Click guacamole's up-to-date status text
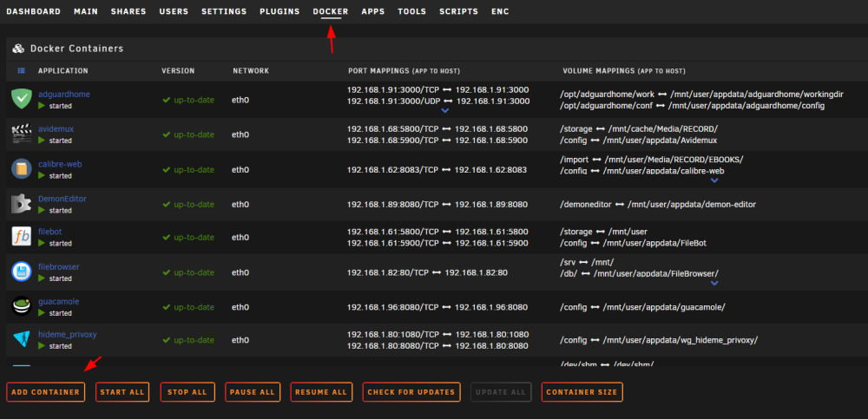This screenshot has width=868, height=419. point(194,307)
